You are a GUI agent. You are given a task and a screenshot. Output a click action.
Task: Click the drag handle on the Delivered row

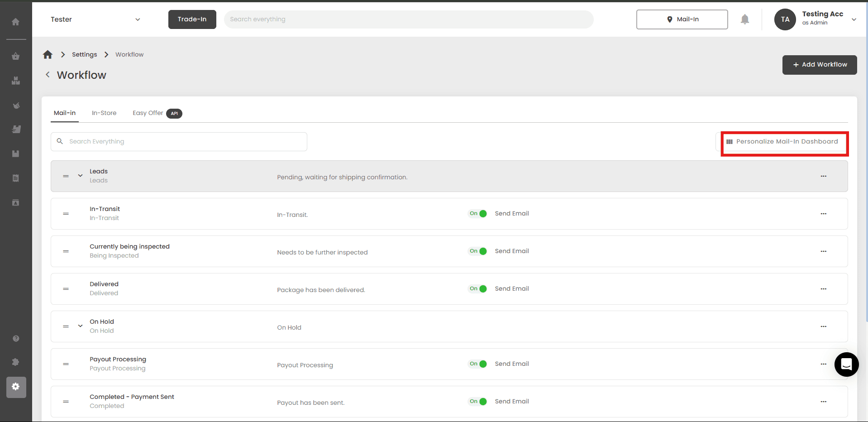point(66,288)
